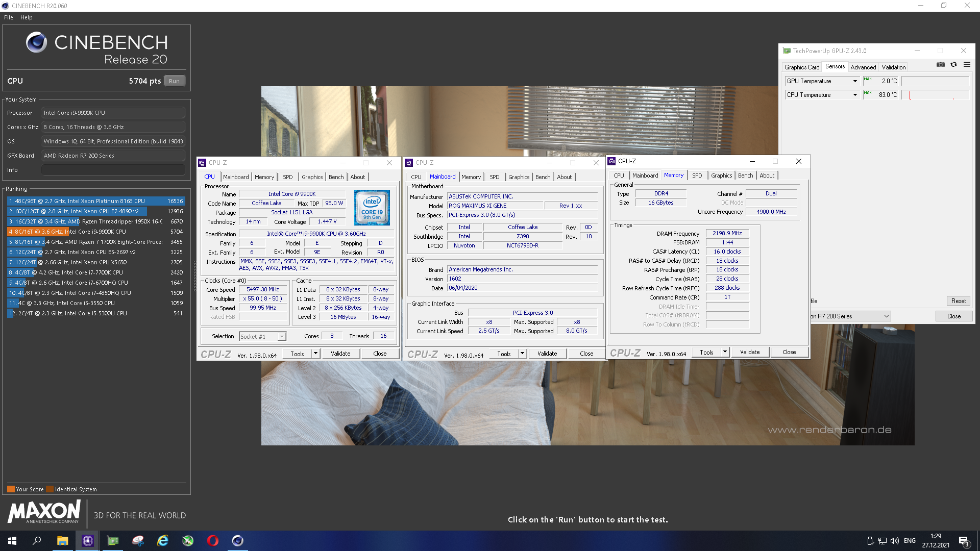
Task: Click the MAX indicator for CPU Temperature
Action: pos(868,93)
